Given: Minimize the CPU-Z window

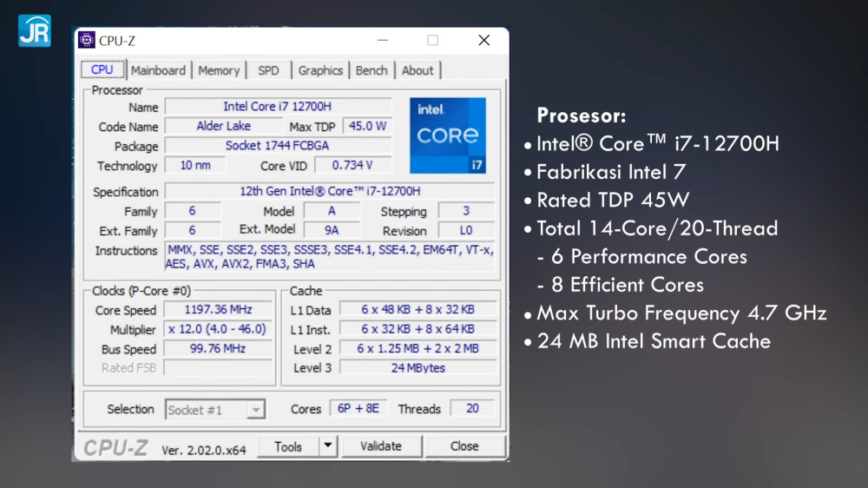Looking at the screenshot, I should pyautogui.click(x=382, y=41).
